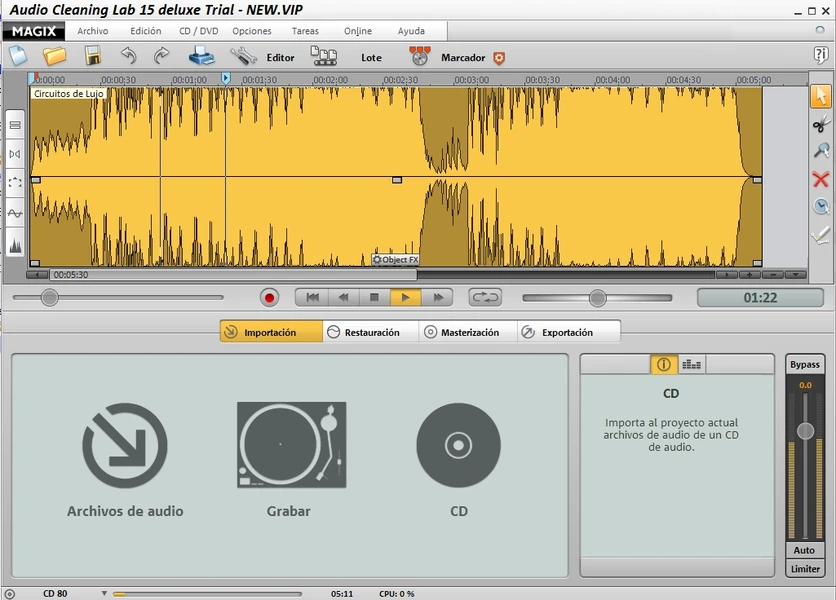836x600 pixels.
Task: Create a new project with the blank page icon
Action: (19, 55)
